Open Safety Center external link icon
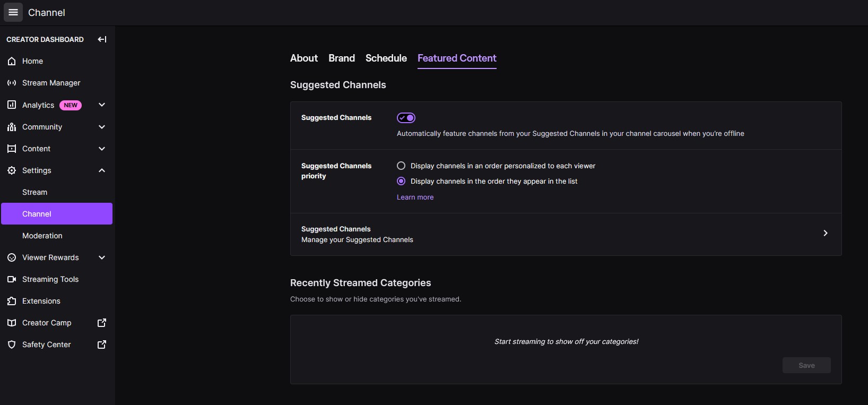Image resolution: width=868 pixels, height=405 pixels. tap(102, 344)
